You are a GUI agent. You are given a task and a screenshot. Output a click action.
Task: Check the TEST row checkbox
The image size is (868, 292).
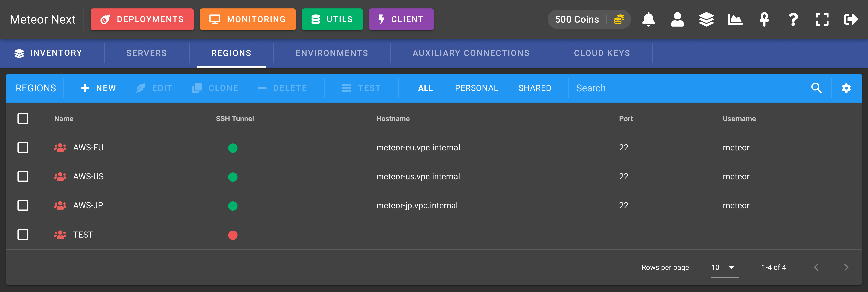click(23, 235)
